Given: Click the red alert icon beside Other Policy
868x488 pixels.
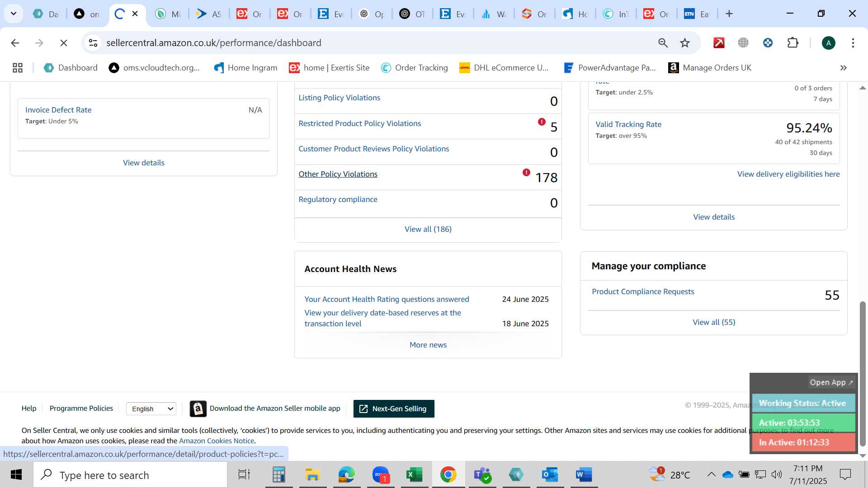Looking at the screenshot, I should click(x=526, y=172).
